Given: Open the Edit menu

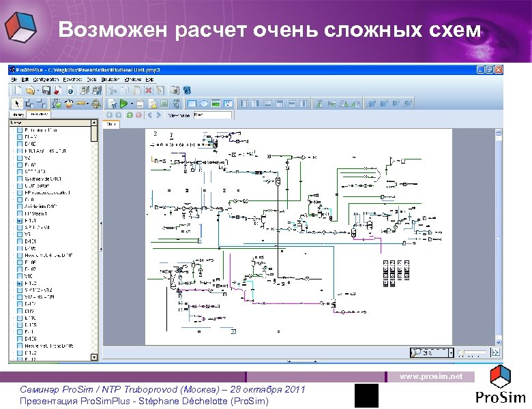Looking at the screenshot, I should (x=25, y=79).
